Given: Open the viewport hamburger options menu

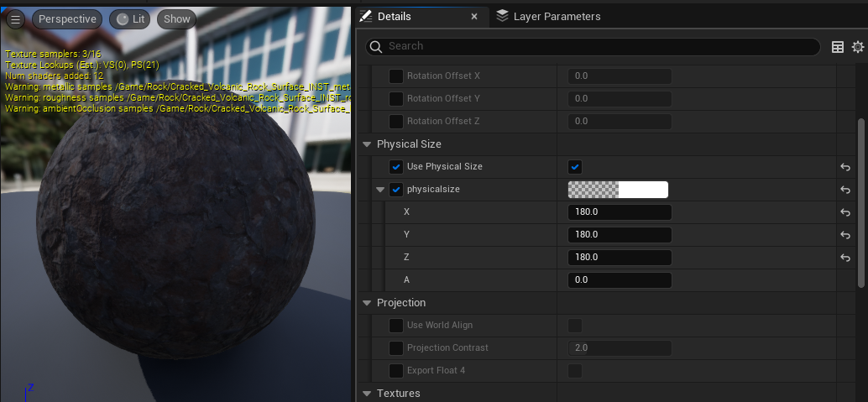Looking at the screenshot, I should click(x=15, y=19).
